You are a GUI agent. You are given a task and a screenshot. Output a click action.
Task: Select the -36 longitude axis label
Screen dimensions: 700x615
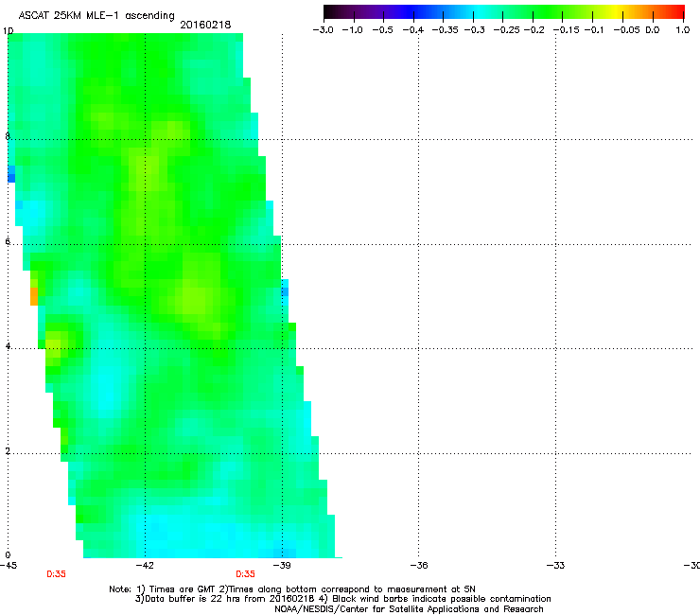(419, 566)
